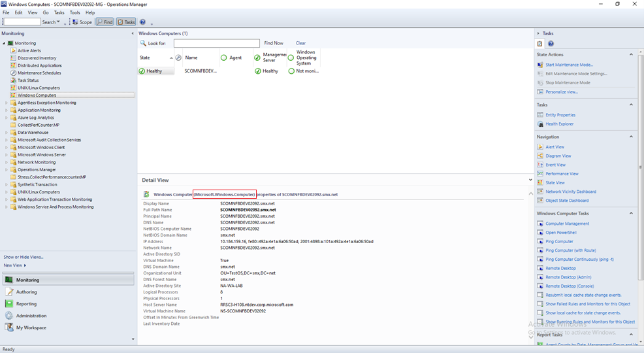The image size is (644, 353).
Task: Collapse the Monitoring root tree node
Action: [4, 43]
